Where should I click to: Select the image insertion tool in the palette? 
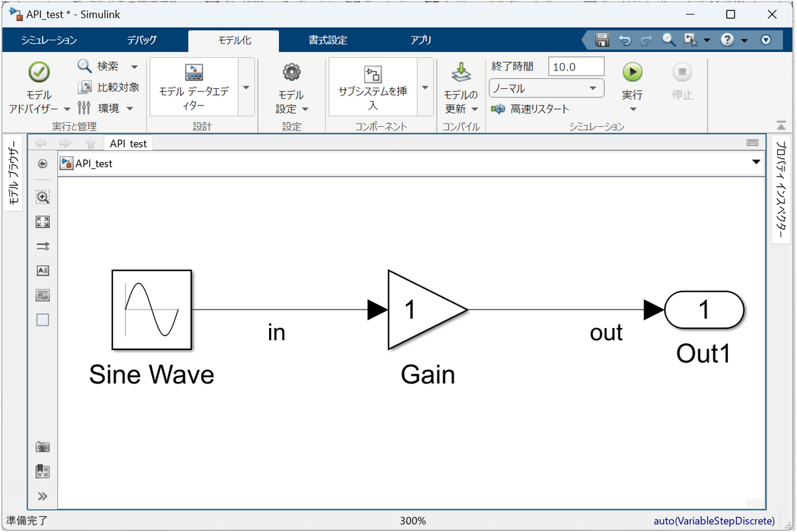pos(43,295)
